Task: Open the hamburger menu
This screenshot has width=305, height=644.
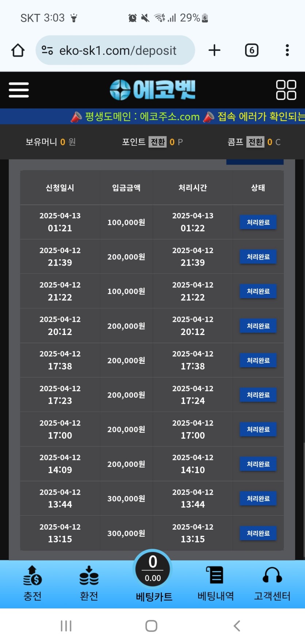Action: [x=19, y=90]
